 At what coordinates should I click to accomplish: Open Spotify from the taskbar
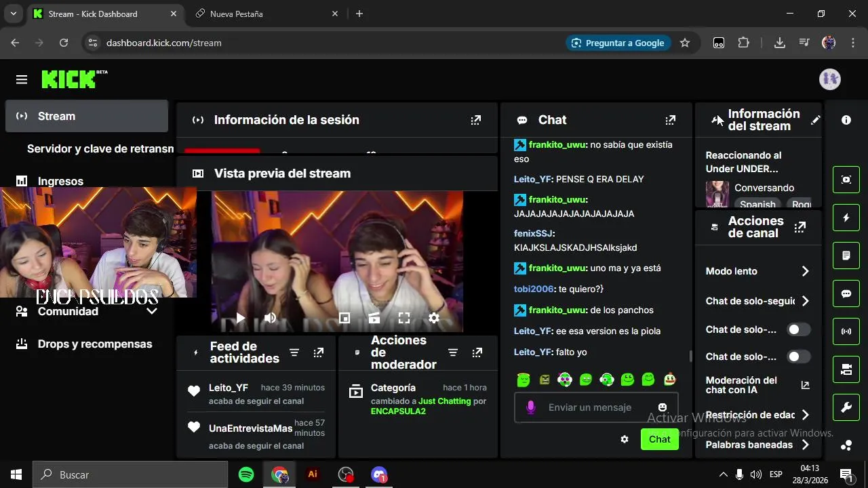[246, 474]
